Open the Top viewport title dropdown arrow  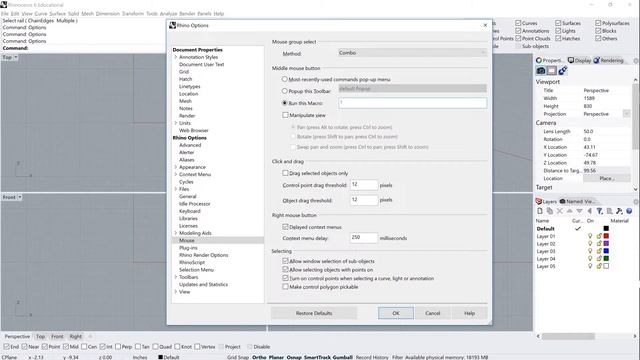click(x=16, y=58)
